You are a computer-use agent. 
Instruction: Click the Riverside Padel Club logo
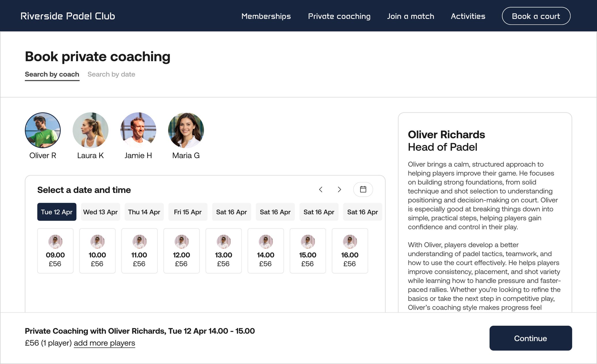68,16
